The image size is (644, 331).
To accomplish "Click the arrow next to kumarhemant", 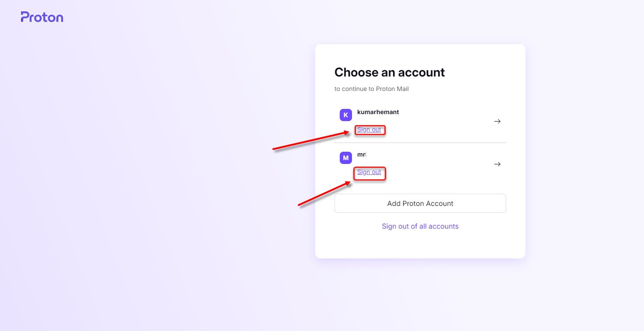I will click(x=497, y=122).
